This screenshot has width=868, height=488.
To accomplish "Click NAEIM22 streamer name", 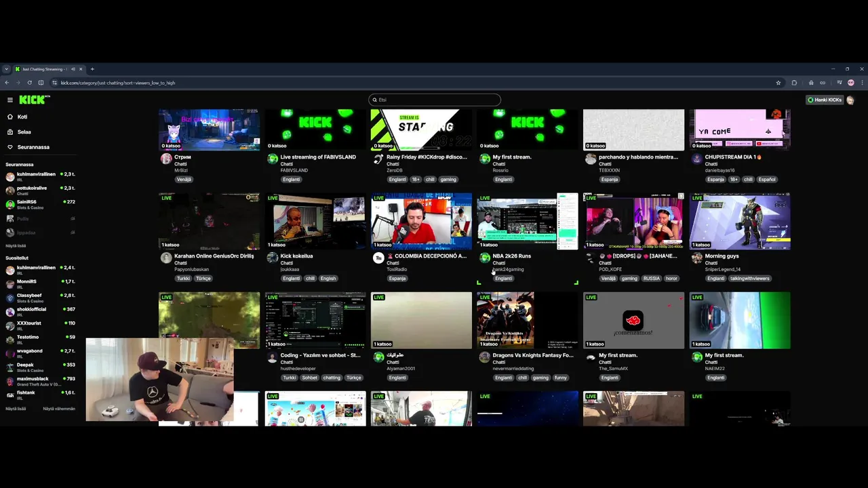I will pyautogui.click(x=715, y=369).
